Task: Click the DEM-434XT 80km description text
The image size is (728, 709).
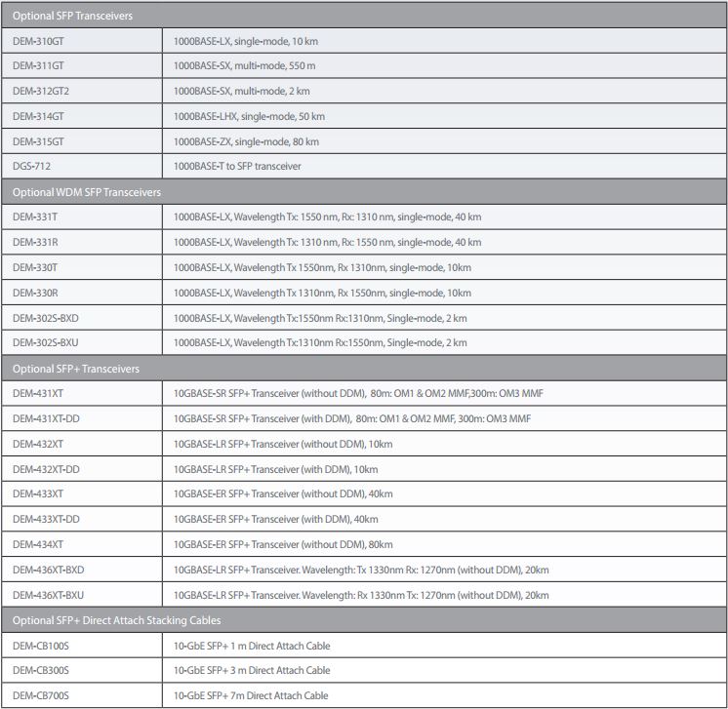Action: (283, 545)
